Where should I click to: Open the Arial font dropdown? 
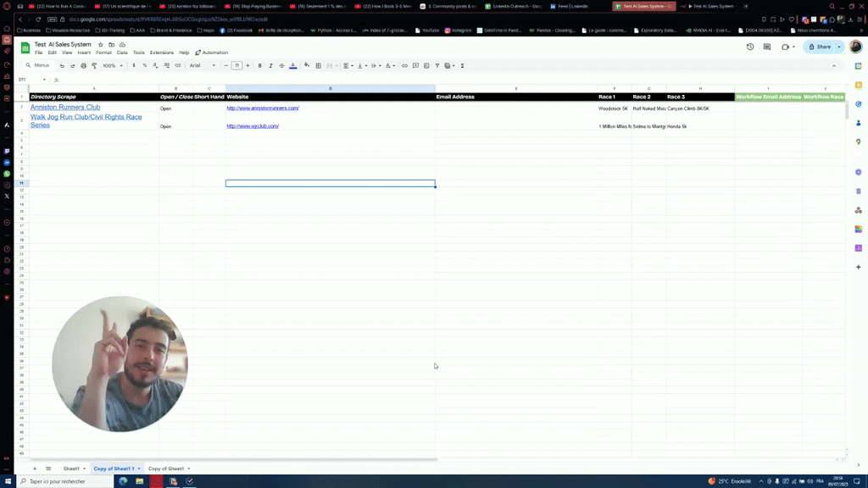pos(203,66)
